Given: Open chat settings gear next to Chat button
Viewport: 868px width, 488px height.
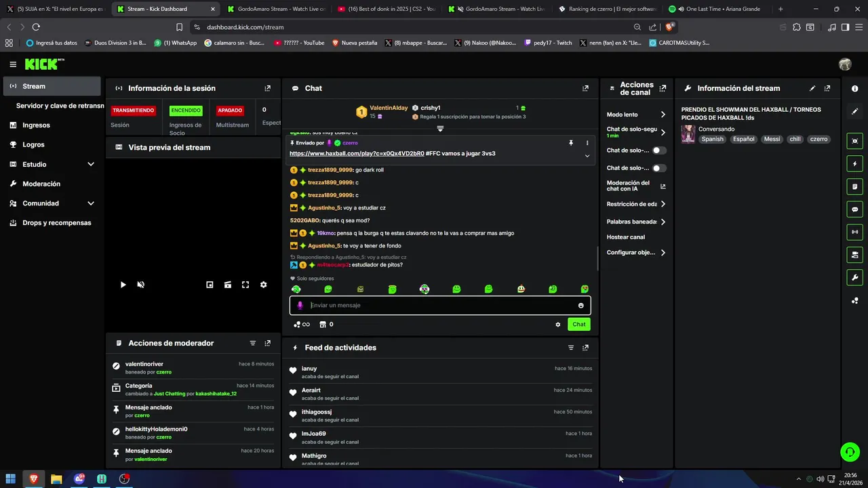Looking at the screenshot, I should coord(558,325).
